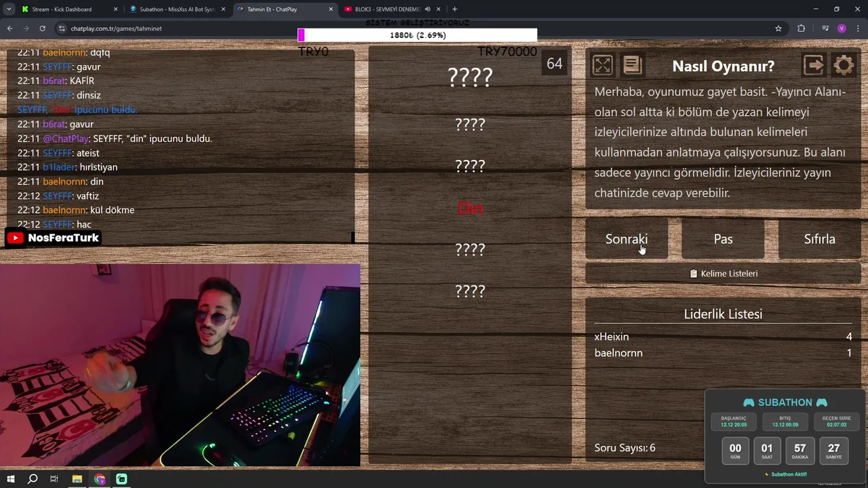Open the Windows Start menu

point(10,479)
